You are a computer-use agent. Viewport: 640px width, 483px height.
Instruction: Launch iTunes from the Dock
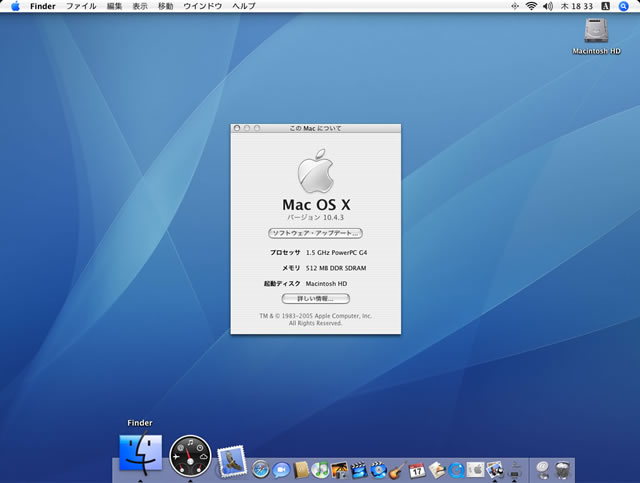tap(320, 470)
